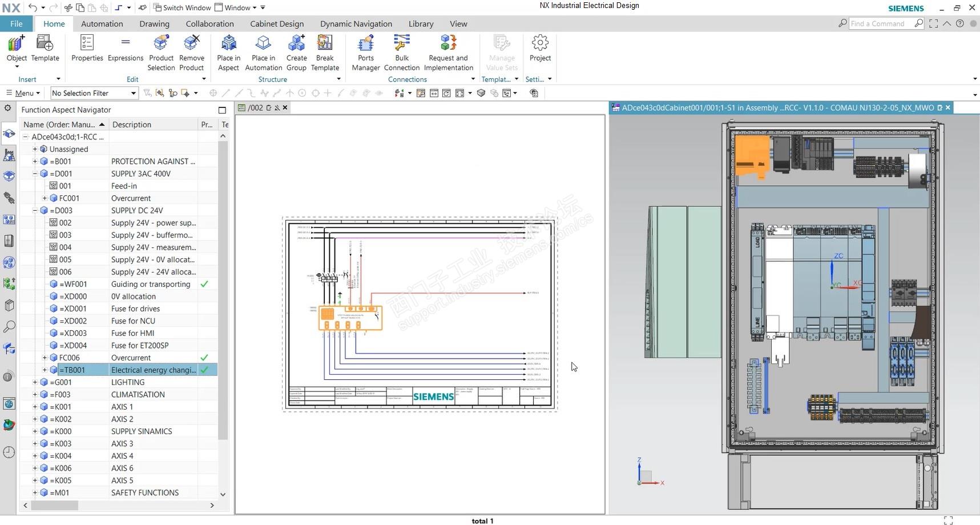Click the Switch Window button
980x525 pixels.
coord(182,7)
